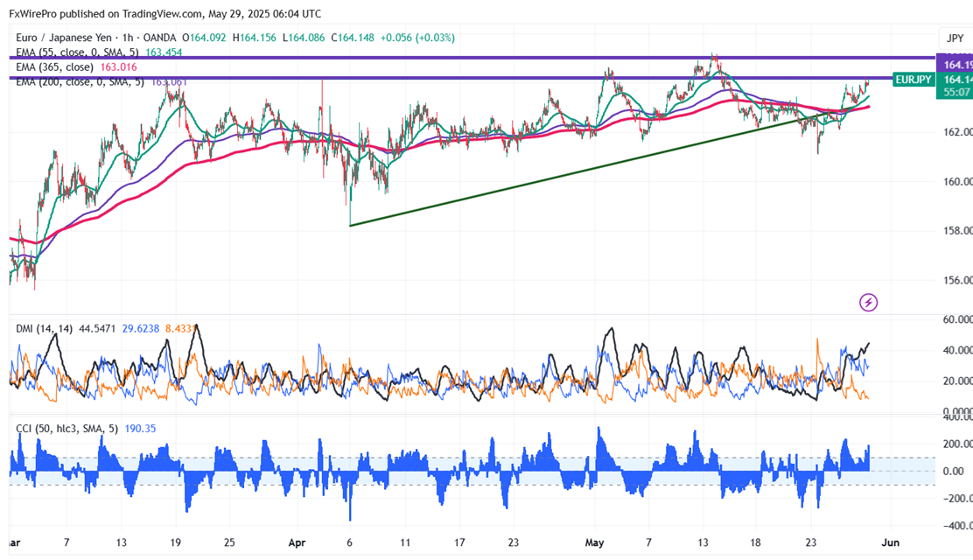Image resolution: width=973 pixels, height=560 pixels.
Task: Click the -200 CCI axis label
Action: coord(957,499)
